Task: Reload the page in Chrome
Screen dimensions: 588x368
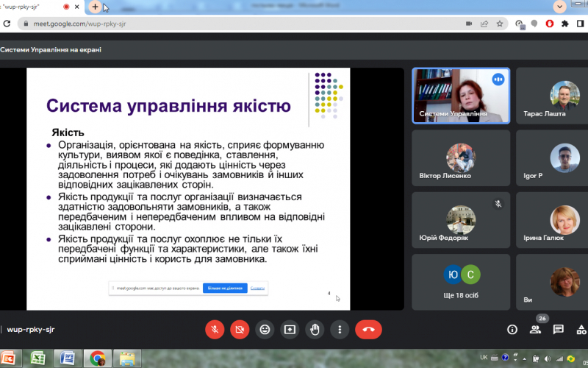Action: click(x=7, y=24)
